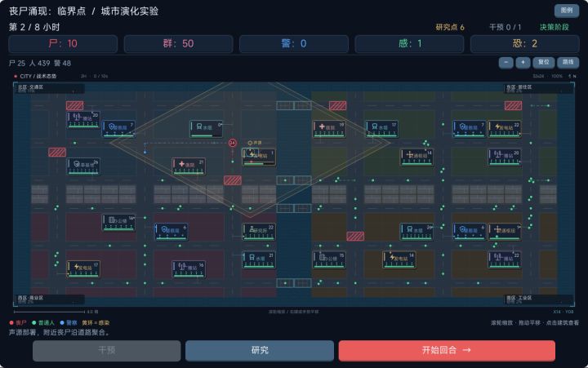Open the water tower numbered 17
This screenshot has width=588, height=368.
381,129
